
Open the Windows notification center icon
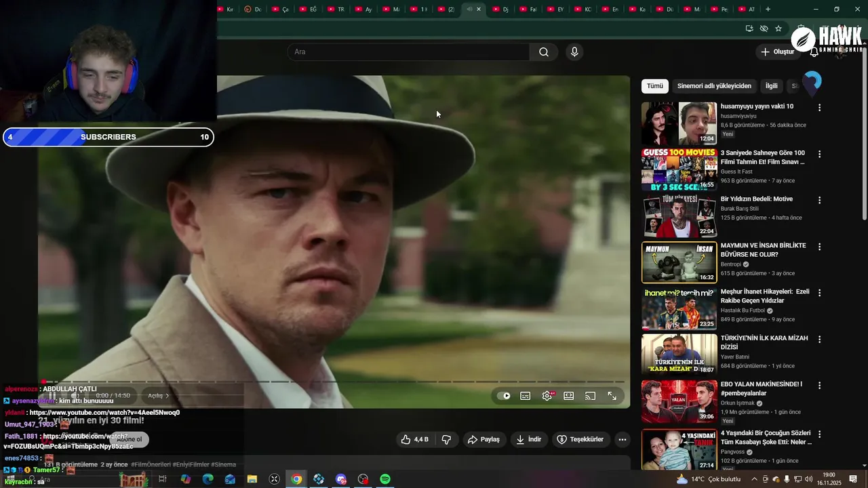pos(853,479)
